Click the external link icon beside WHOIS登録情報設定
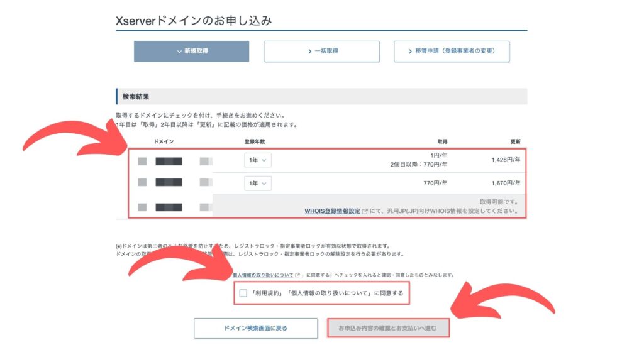The image size is (644, 362). [x=365, y=211]
